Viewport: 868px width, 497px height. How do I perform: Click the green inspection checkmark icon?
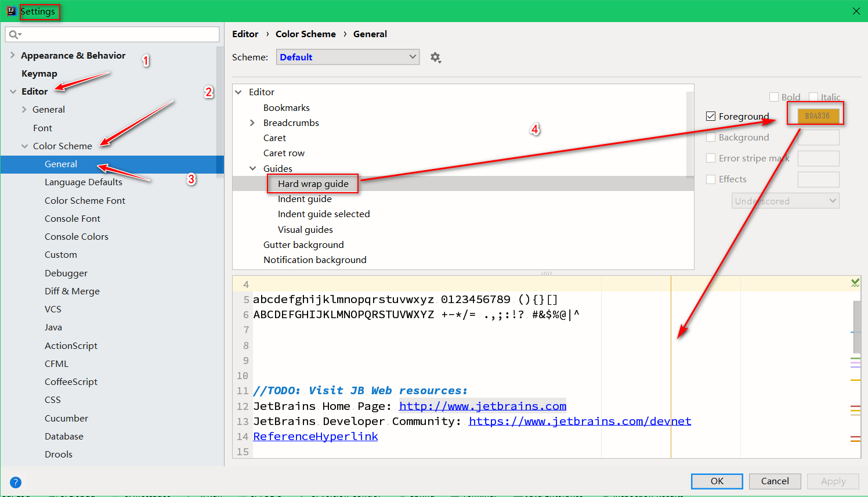[855, 283]
